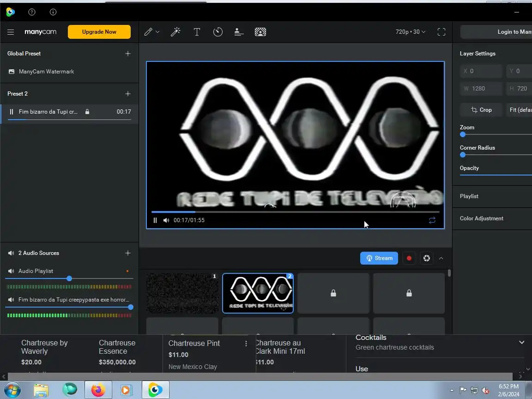Click Login to ManyCam button
532x399 pixels.
tap(496, 32)
